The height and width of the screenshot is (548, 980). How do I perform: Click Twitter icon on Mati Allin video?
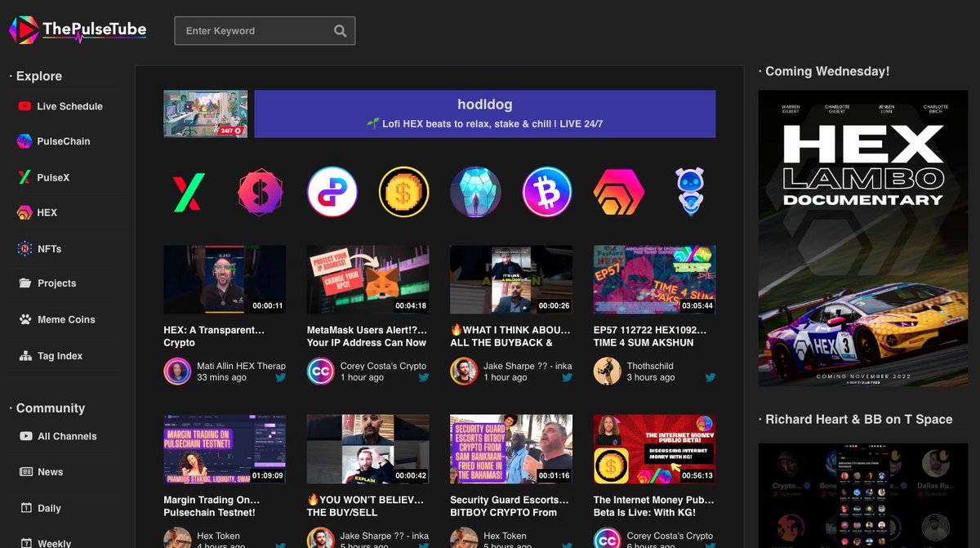(x=280, y=377)
